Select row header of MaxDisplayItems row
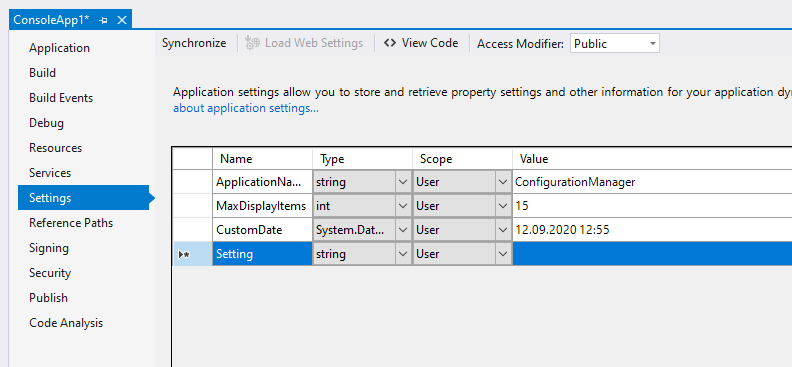This screenshot has height=367, width=792. pyautogui.click(x=192, y=206)
